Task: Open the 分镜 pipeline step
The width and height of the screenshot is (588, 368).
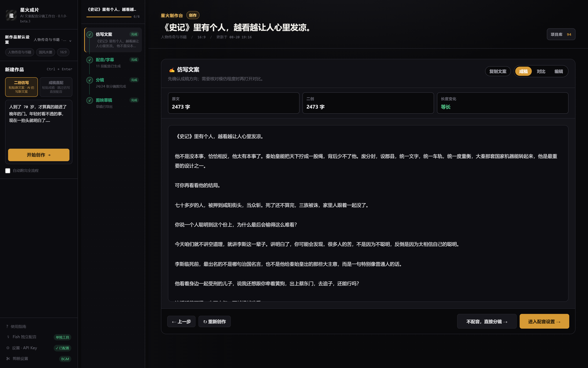Action: tap(113, 83)
